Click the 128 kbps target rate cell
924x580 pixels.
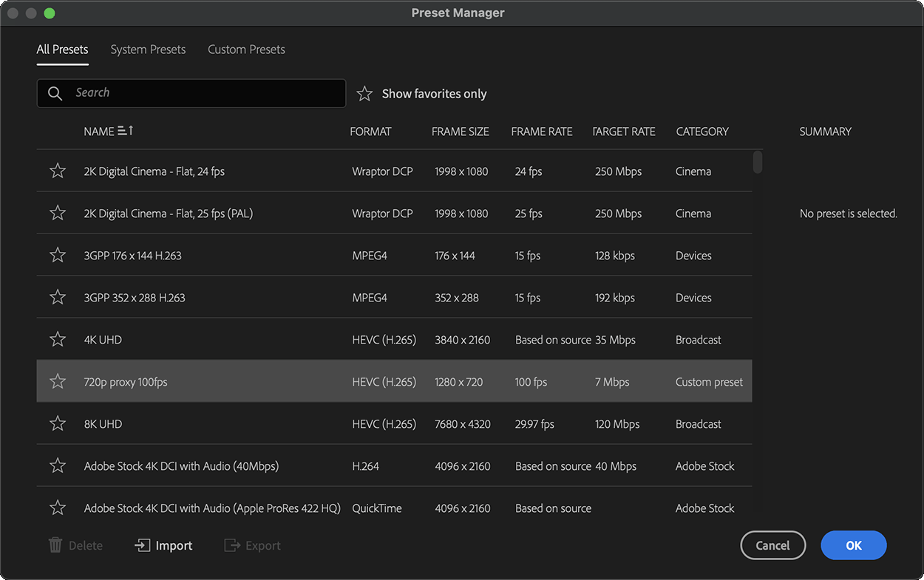(x=615, y=256)
